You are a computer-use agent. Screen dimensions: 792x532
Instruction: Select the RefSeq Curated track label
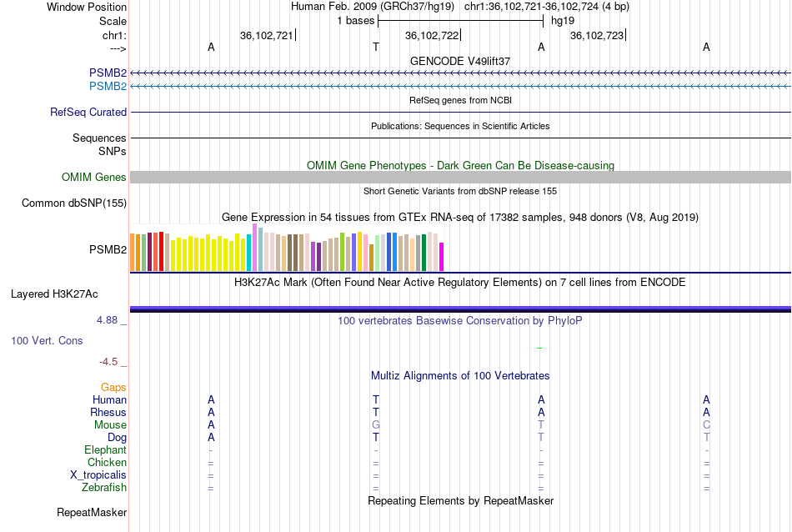coord(88,113)
